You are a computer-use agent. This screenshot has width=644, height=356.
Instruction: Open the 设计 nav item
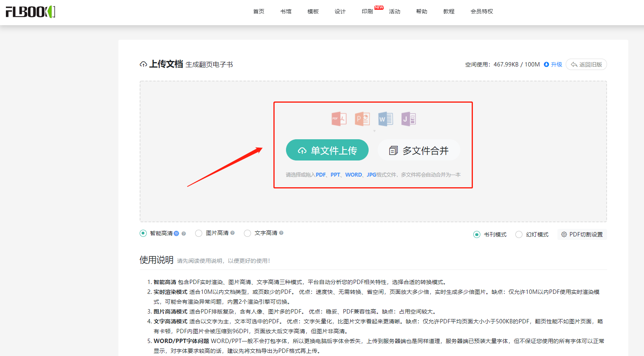tap(340, 11)
